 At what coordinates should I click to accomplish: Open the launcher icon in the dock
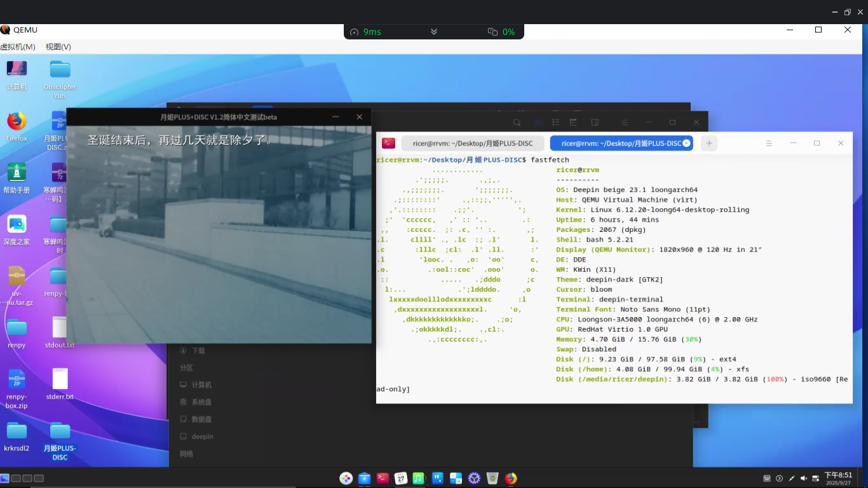346,478
